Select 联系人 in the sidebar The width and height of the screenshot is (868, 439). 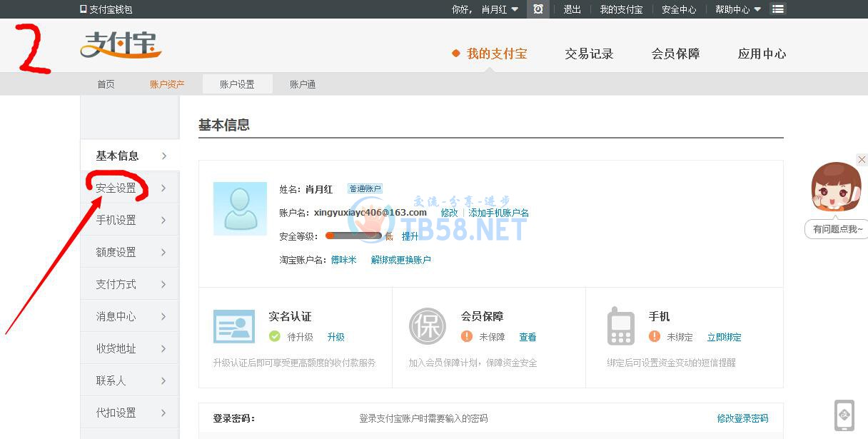coord(130,380)
